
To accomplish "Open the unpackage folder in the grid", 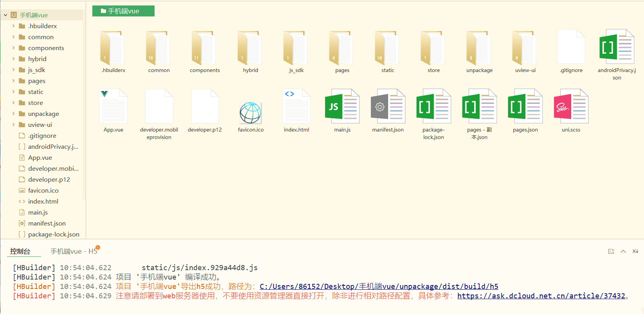I will point(479,48).
